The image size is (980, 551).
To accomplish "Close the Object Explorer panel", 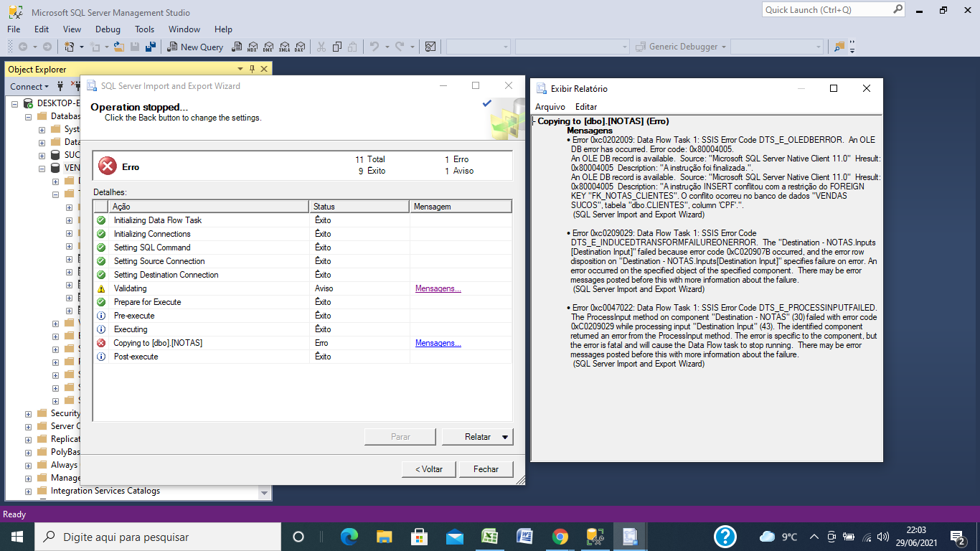I will (264, 69).
